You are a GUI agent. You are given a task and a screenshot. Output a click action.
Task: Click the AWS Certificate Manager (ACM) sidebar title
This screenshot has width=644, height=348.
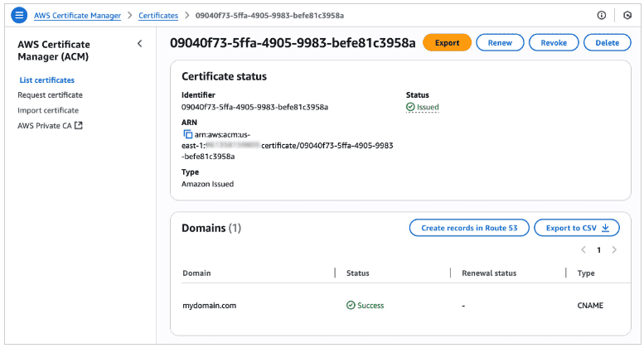54,51
